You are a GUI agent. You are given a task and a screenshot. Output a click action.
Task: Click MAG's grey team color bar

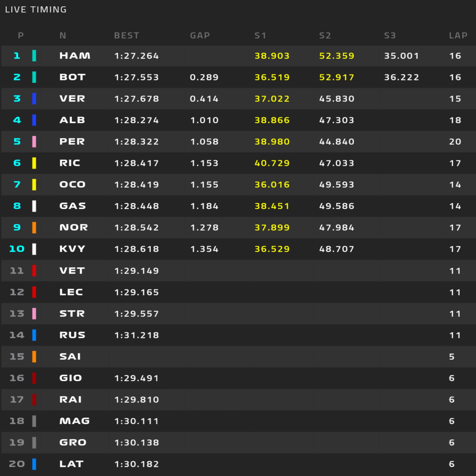click(34, 421)
